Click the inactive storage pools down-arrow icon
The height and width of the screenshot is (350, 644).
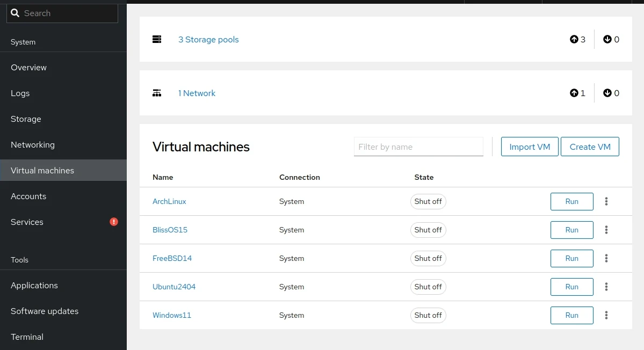pyautogui.click(x=607, y=39)
